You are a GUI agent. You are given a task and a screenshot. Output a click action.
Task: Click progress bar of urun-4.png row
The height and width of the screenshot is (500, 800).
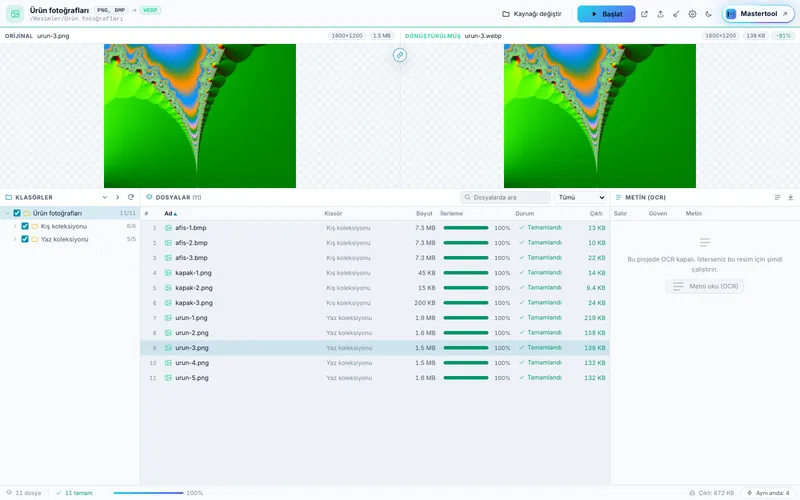click(x=466, y=363)
